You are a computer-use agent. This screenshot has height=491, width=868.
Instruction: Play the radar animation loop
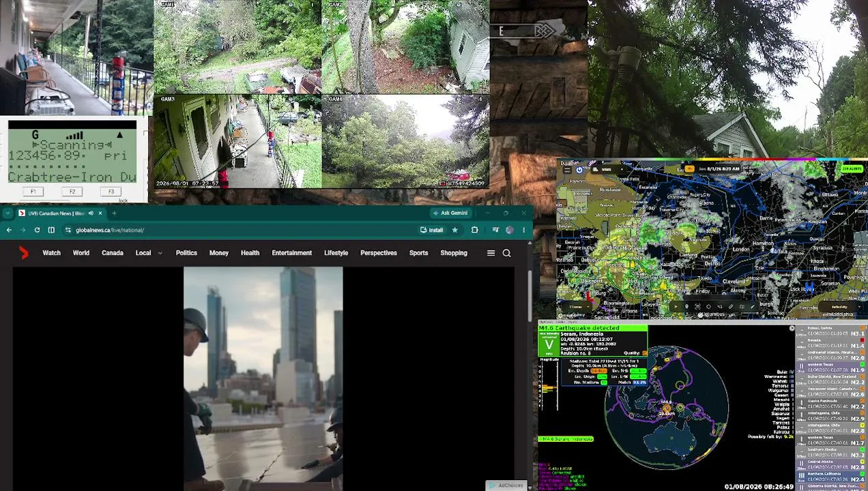(676, 307)
